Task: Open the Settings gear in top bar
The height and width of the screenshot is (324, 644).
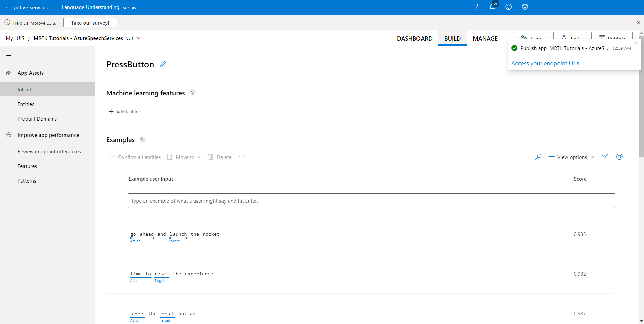Action: (x=525, y=7)
